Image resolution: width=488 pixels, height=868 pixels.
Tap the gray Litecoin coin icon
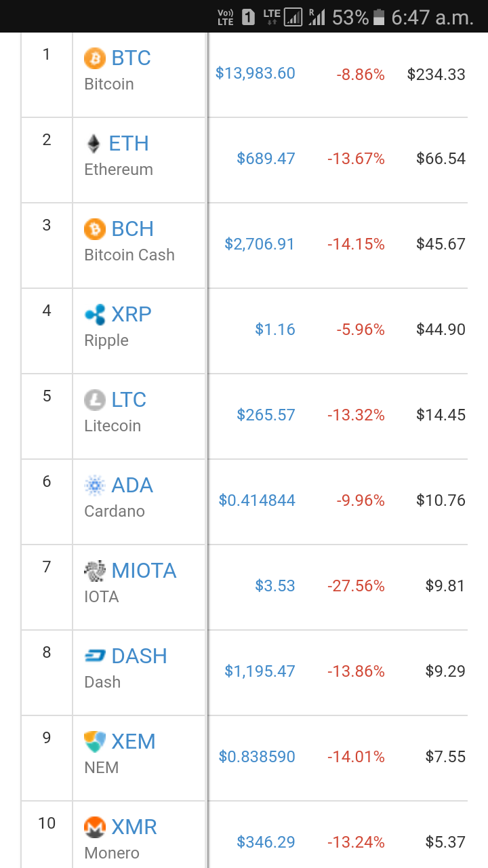(x=95, y=400)
